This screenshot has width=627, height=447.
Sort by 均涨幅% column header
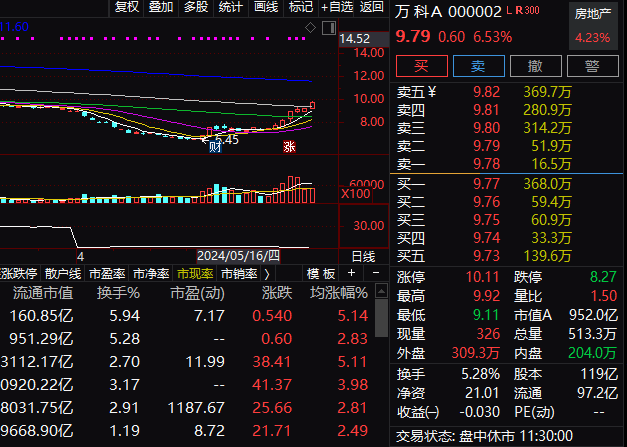pos(339,293)
